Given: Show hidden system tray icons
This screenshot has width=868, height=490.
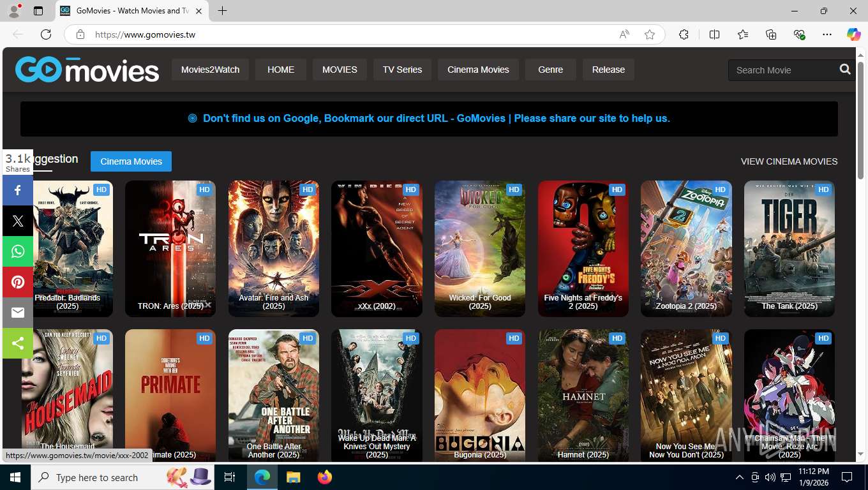Looking at the screenshot, I should pyautogui.click(x=739, y=477).
